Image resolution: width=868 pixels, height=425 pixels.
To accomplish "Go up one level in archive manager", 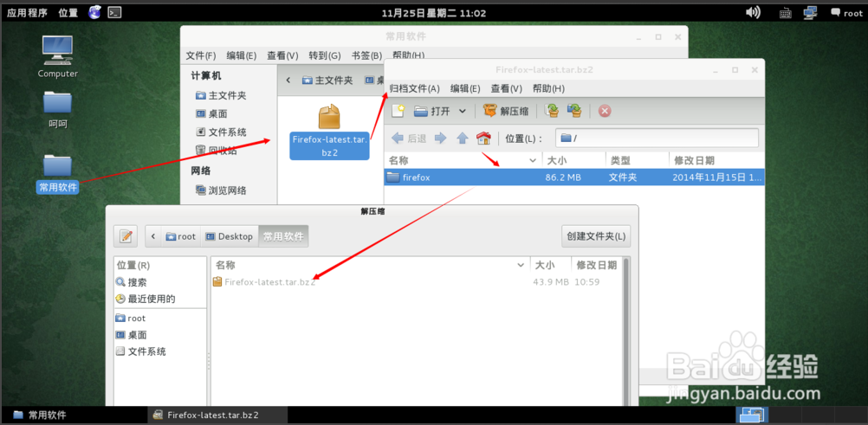I will [463, 138].
